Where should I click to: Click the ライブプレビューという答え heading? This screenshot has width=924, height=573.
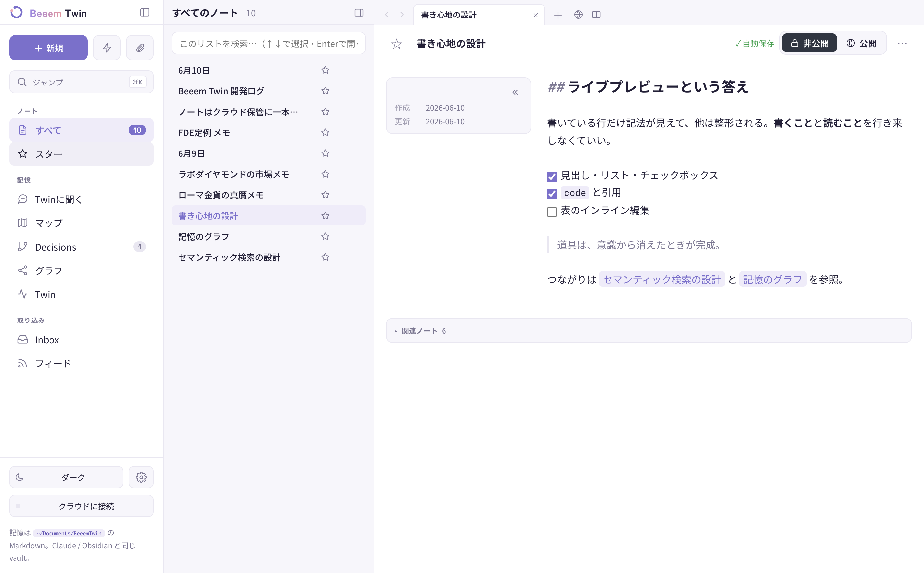(x=658, y=87)
